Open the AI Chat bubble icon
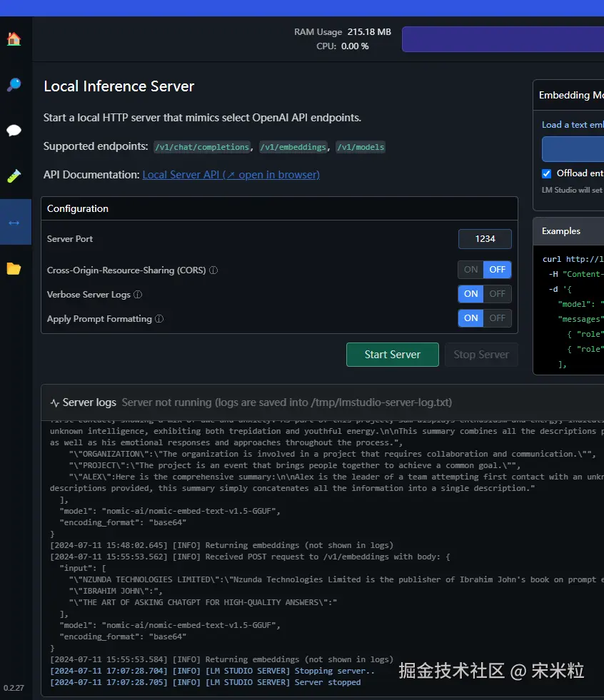 (x=14, y=131)
